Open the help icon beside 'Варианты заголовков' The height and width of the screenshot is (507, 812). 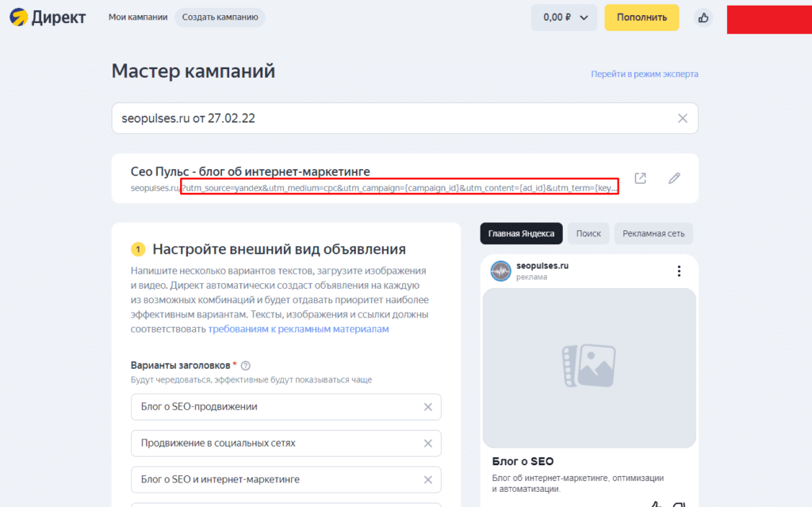pos(246,366)
